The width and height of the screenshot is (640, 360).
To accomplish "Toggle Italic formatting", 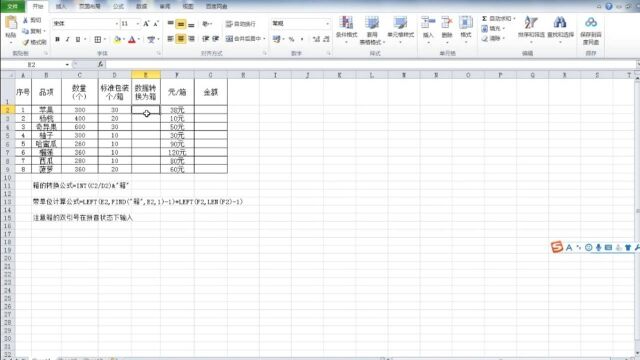I will click(x=67, y=39).
